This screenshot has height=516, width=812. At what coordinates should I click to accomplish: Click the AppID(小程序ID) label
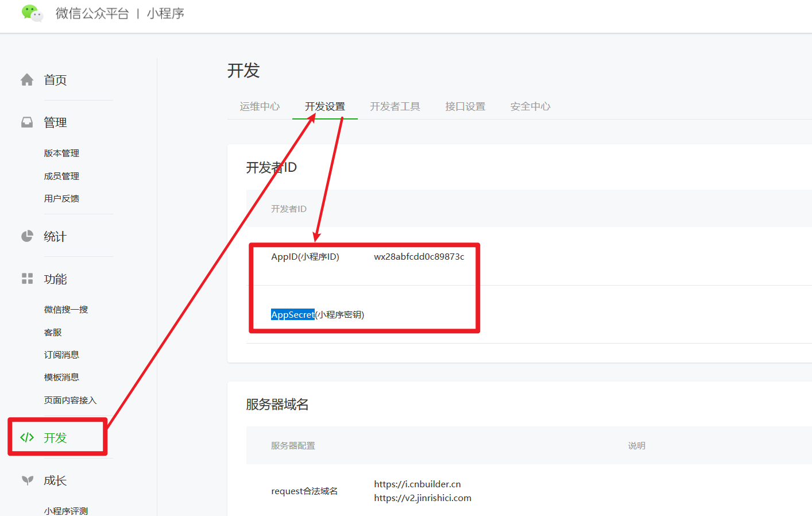pos(305,256)
